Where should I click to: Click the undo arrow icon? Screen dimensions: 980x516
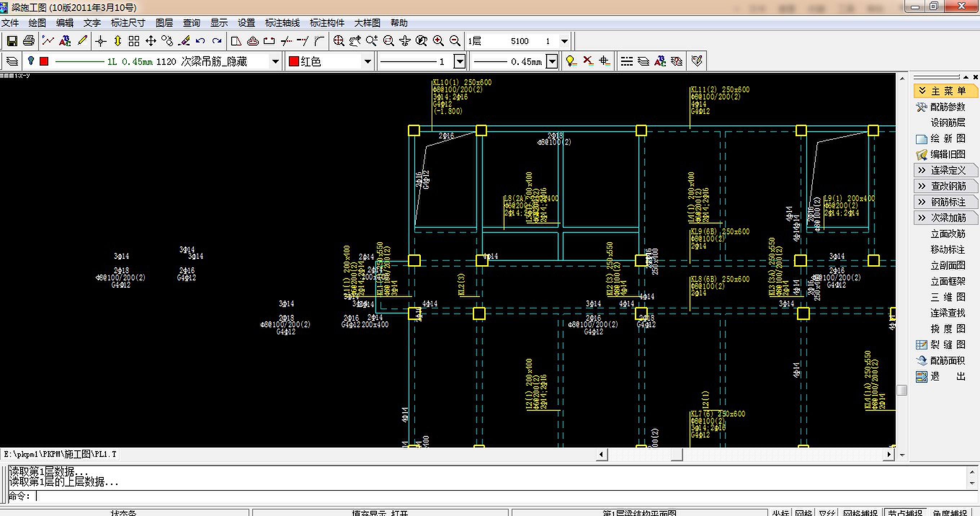click(200, 41)
